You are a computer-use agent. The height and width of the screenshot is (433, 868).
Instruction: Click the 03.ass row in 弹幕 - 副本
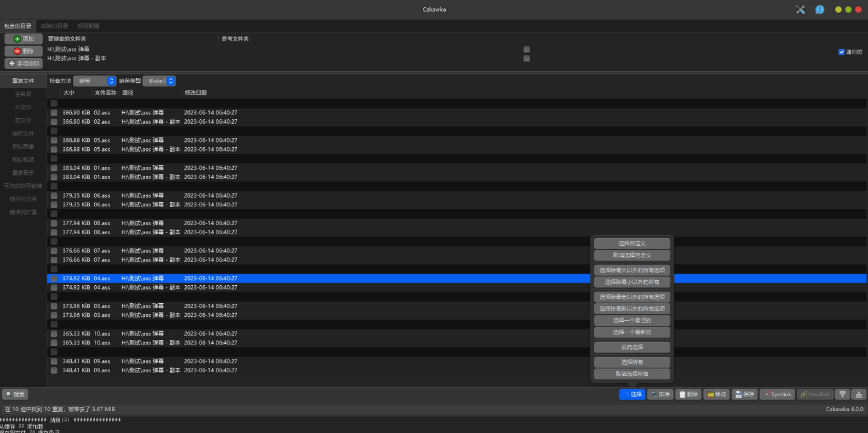tap(457, 315)
